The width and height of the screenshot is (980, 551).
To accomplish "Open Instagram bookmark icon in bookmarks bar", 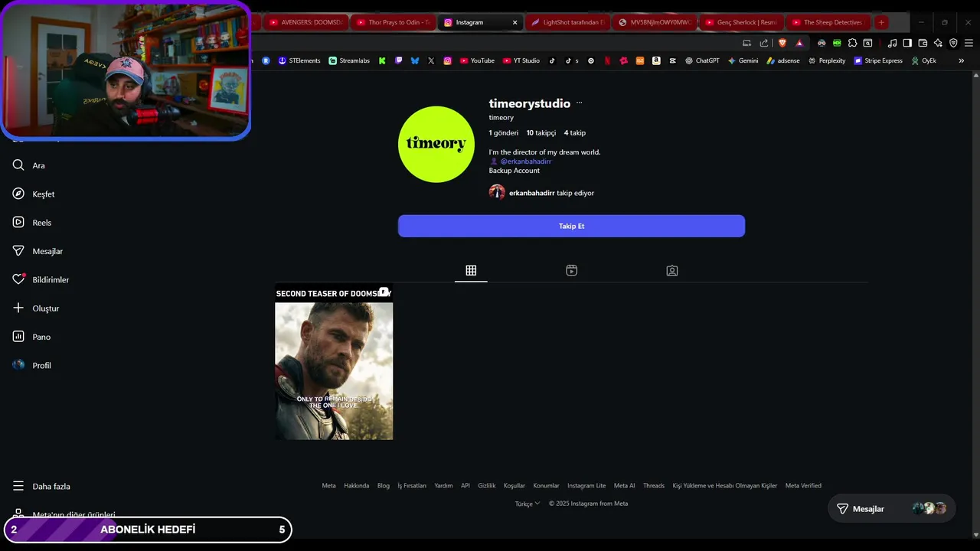I will click(x=448, y=60).
